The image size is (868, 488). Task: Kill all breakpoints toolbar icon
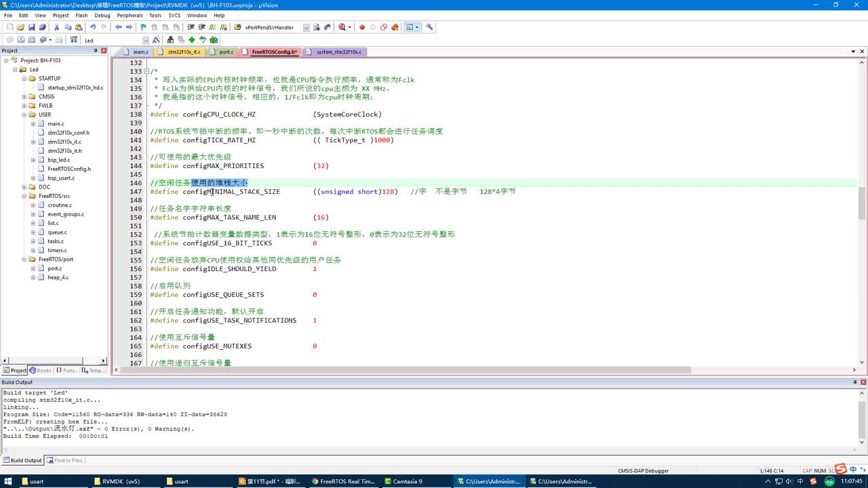(395, 27)
